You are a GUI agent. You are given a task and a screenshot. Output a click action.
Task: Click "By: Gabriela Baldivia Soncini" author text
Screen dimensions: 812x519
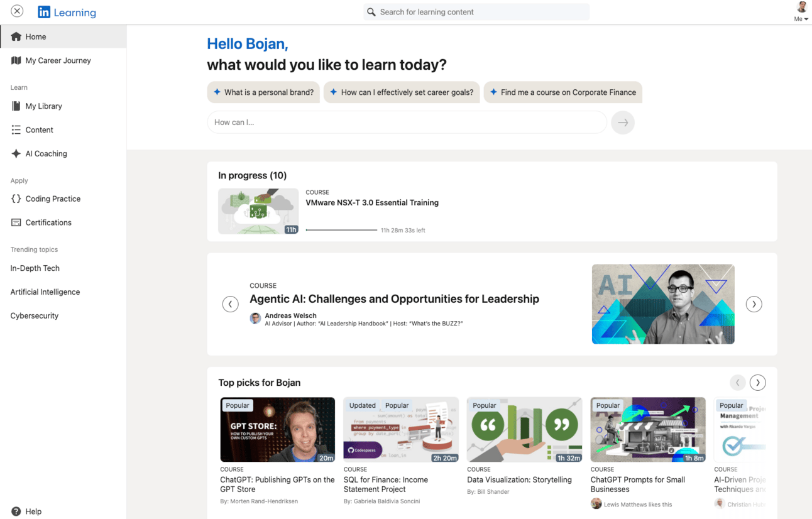382,501
